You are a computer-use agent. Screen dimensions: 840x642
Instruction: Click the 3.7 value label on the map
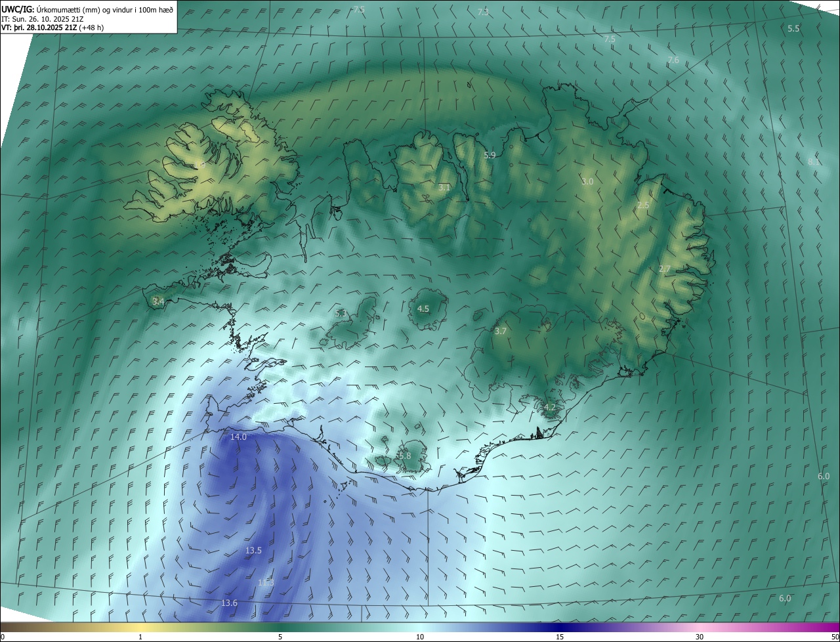501,332
